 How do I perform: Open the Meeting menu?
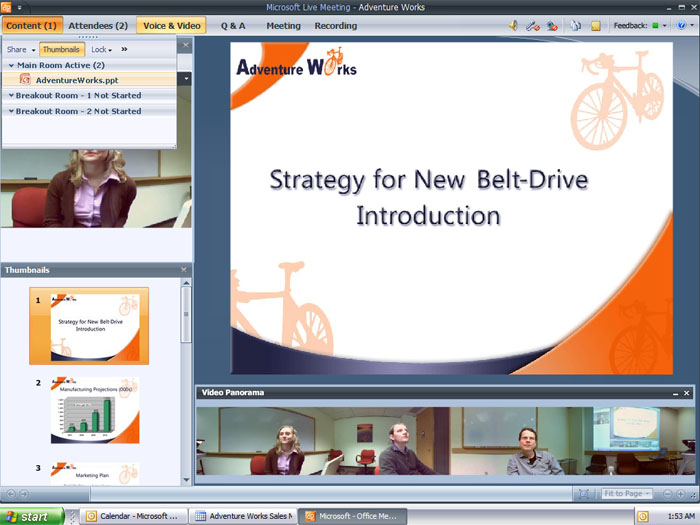(x=283, y=26)
